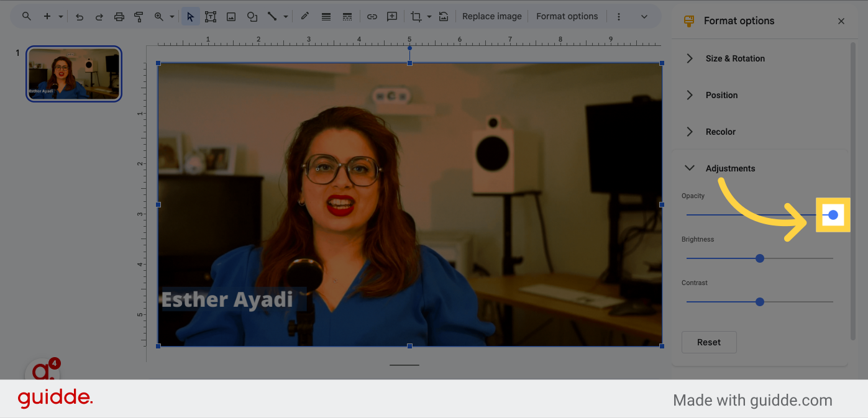Choose the select cursor tool
Viewport: 868px width, 418px height.
(190, 17)
